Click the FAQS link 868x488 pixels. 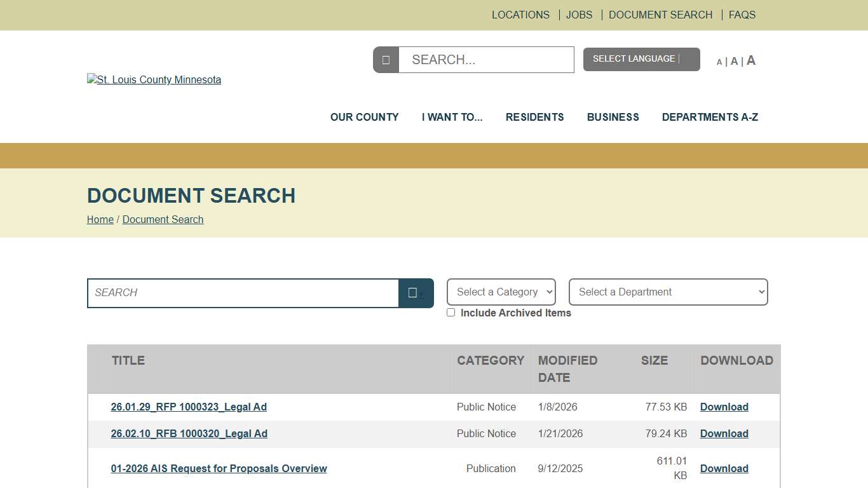(742, 15)
